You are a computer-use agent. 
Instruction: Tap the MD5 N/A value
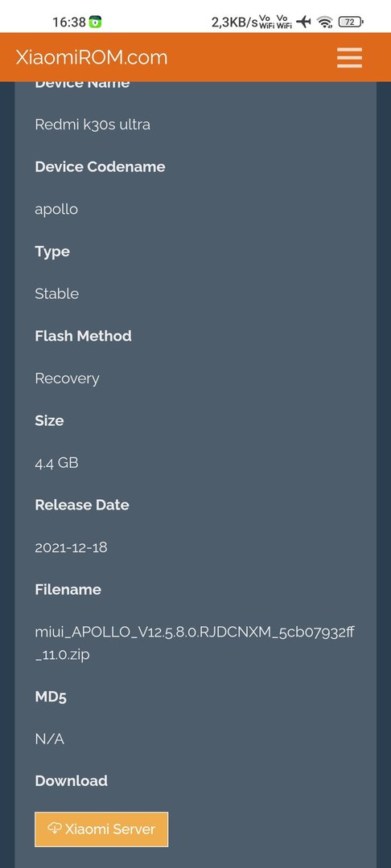click(50, 739)
